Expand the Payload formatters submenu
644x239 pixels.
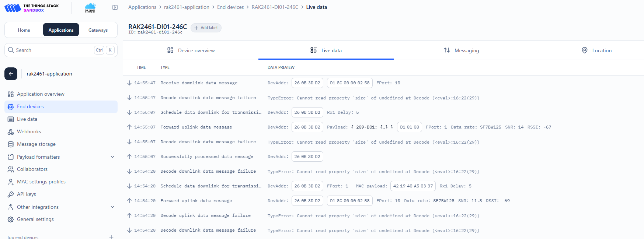(x=112, y=157)
